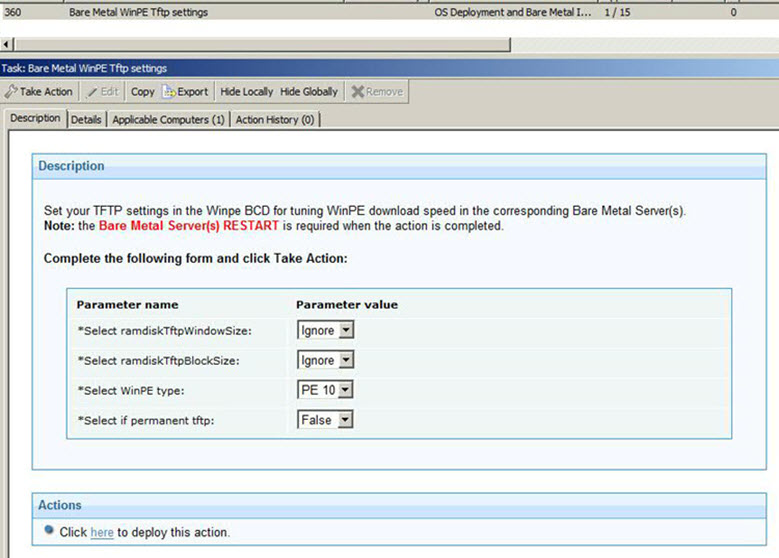This screenshot has height=558, width=779.
Task: Click the horizontal scrollbar left arrow
Action: point(6,45)
